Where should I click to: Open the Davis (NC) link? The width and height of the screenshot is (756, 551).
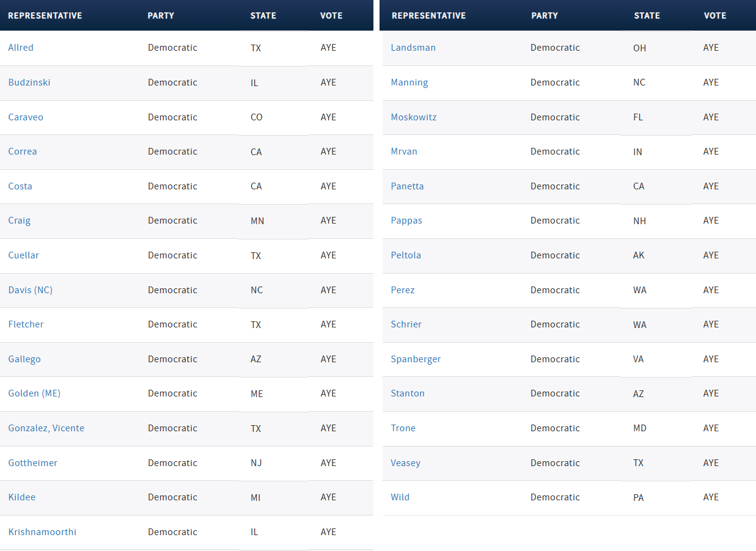pyautogui.click(x=31, y=290)
